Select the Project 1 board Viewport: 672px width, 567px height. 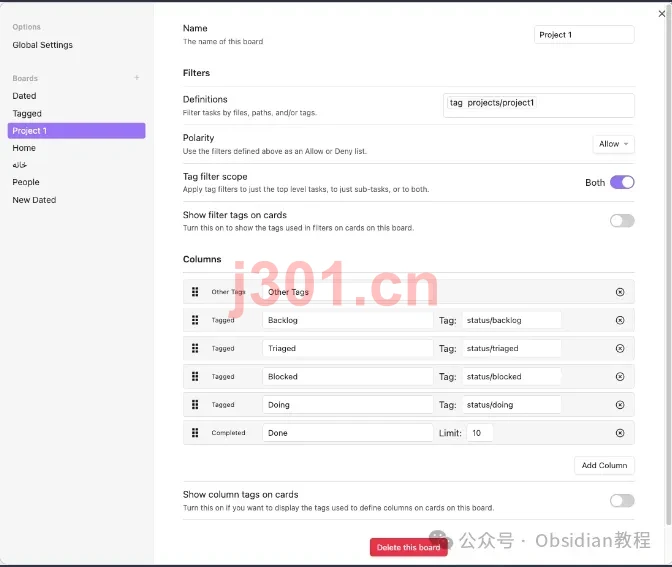(76, 131)
